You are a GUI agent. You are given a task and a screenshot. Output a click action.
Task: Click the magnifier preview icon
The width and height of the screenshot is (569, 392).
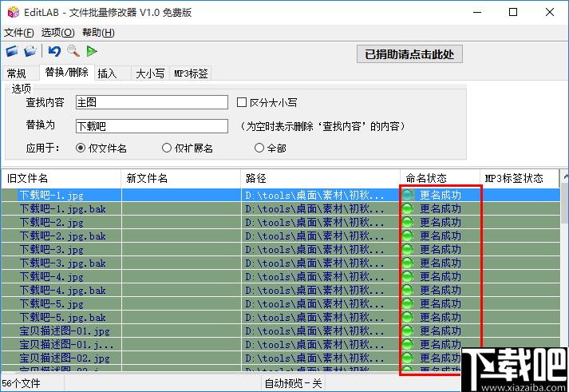[73, 51]
